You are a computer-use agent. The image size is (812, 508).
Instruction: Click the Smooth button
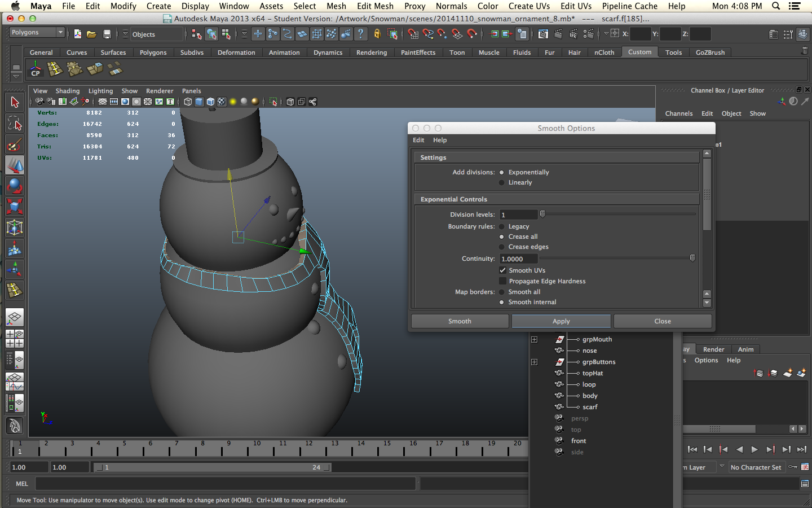(x=460, y=321)
